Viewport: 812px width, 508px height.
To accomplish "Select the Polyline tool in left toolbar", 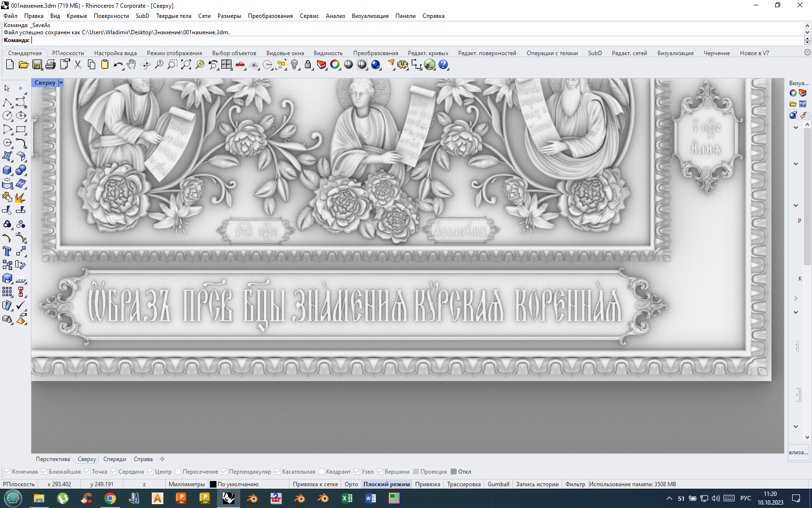I will click(x=7, y=102).
